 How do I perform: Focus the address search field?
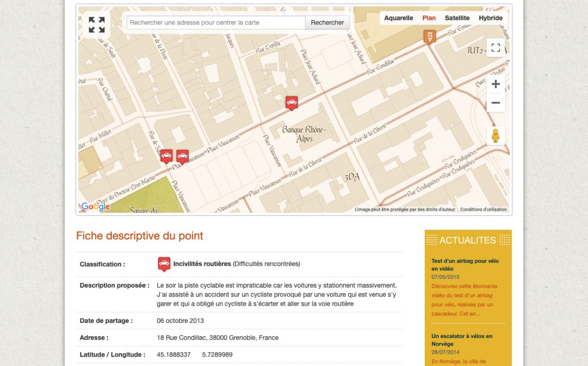(216, 23)
